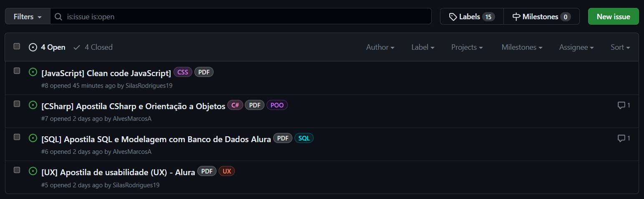Expand the Author filter dropdown

[380, 47]
